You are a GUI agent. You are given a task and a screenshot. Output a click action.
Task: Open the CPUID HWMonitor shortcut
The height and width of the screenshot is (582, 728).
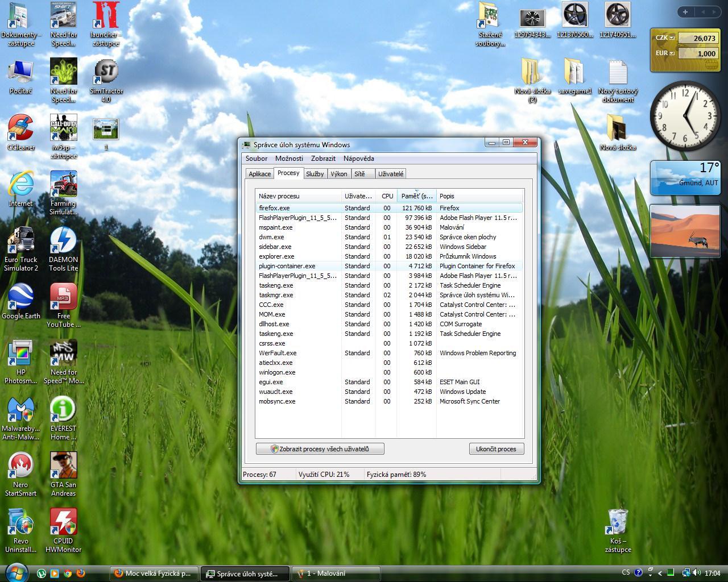(x=63, y=522)
